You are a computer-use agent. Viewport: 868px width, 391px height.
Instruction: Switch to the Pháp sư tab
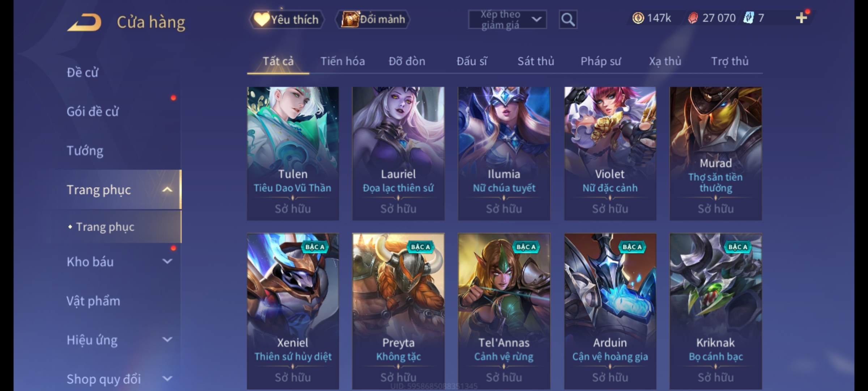601,61
